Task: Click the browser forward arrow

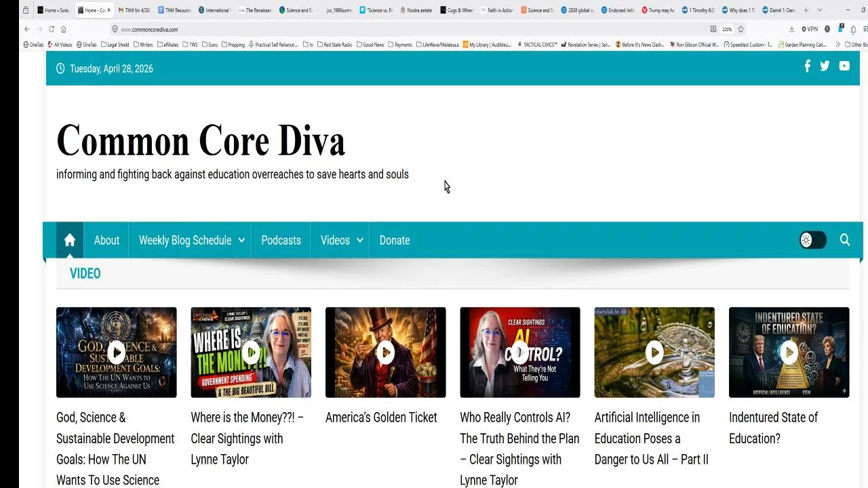Action: point(39,29)
